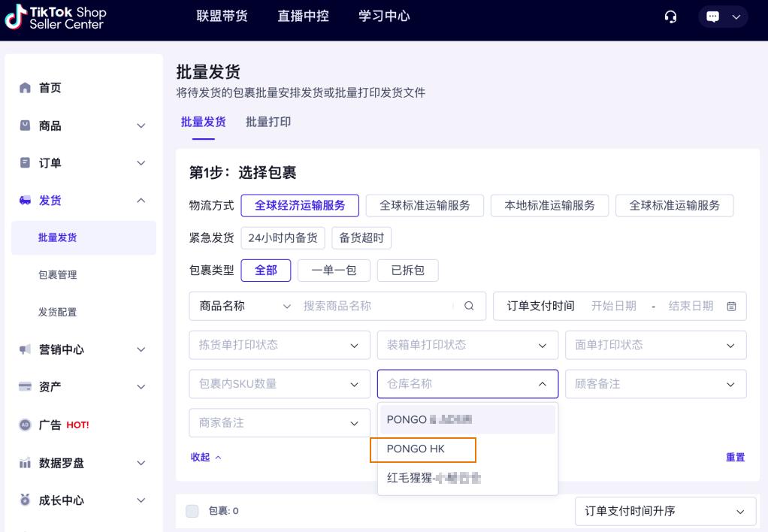Select the 广告 ads icon marked HOT
The height and width of the screenshot is (532, 768).
26,425
